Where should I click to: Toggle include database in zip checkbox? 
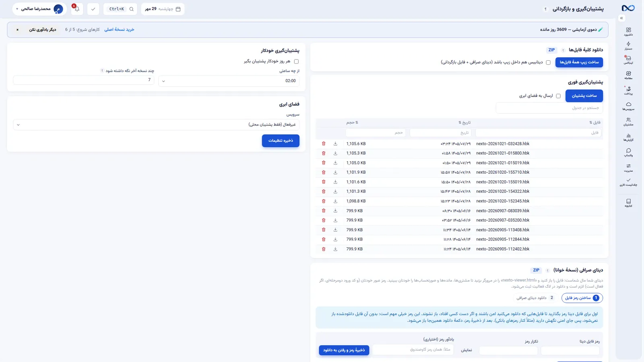pyautogui.click(x=548, y=62)
